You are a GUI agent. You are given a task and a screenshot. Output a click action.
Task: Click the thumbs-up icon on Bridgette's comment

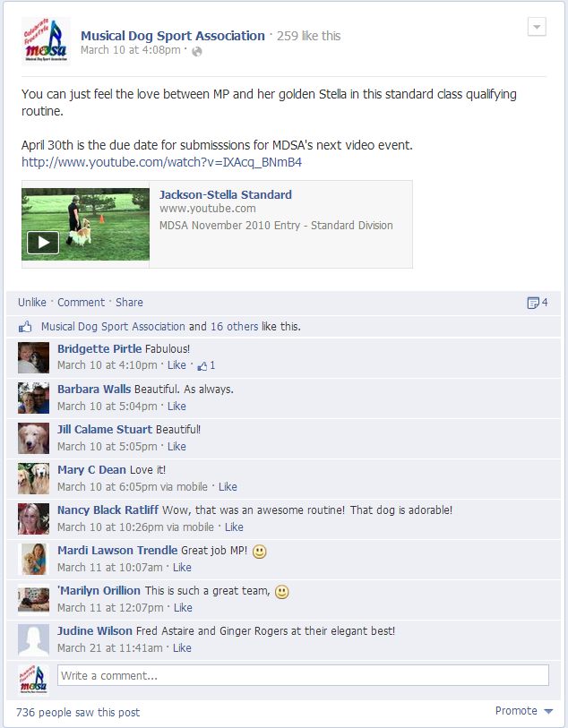[202, 366]
